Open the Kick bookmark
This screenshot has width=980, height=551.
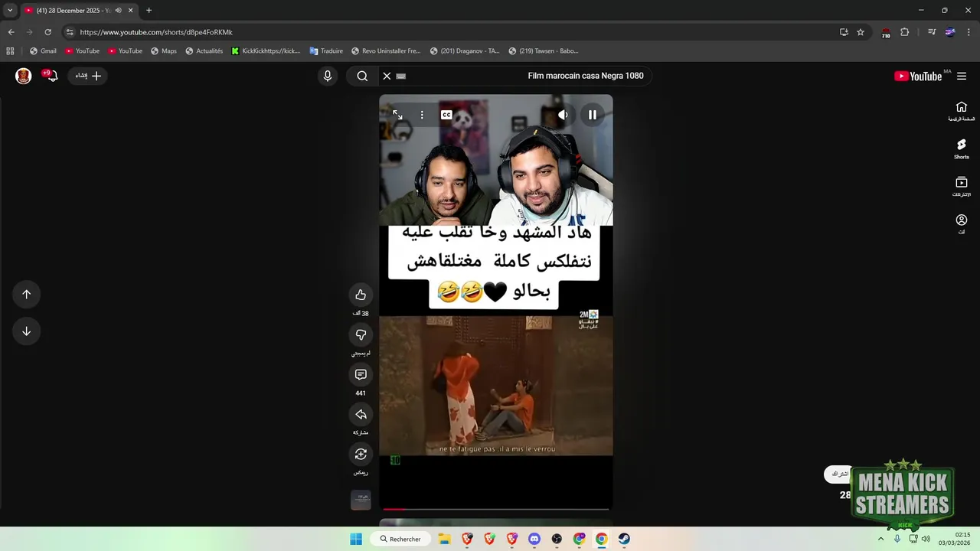point(266,51)
